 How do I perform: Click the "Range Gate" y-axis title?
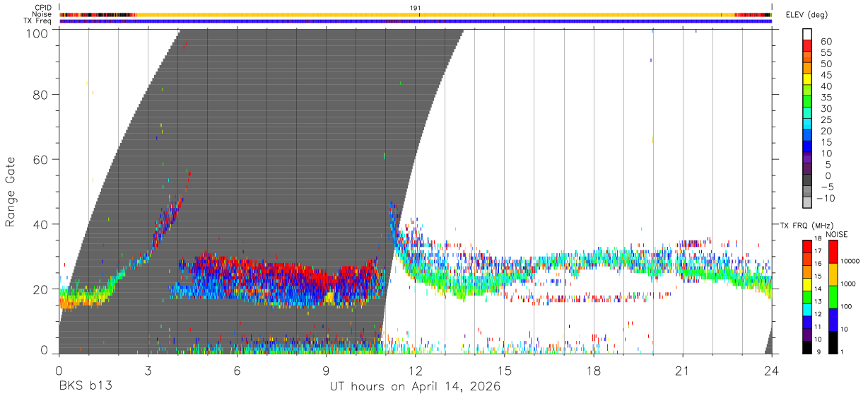pos(11,192)
